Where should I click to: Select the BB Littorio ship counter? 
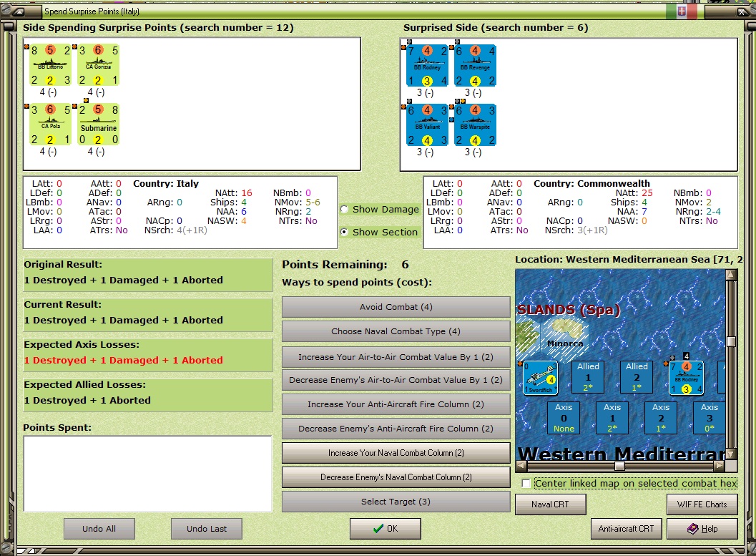50,65
